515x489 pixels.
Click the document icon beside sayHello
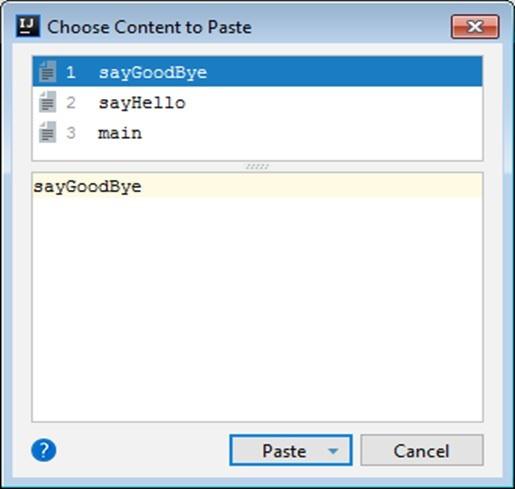pos(47,102)
